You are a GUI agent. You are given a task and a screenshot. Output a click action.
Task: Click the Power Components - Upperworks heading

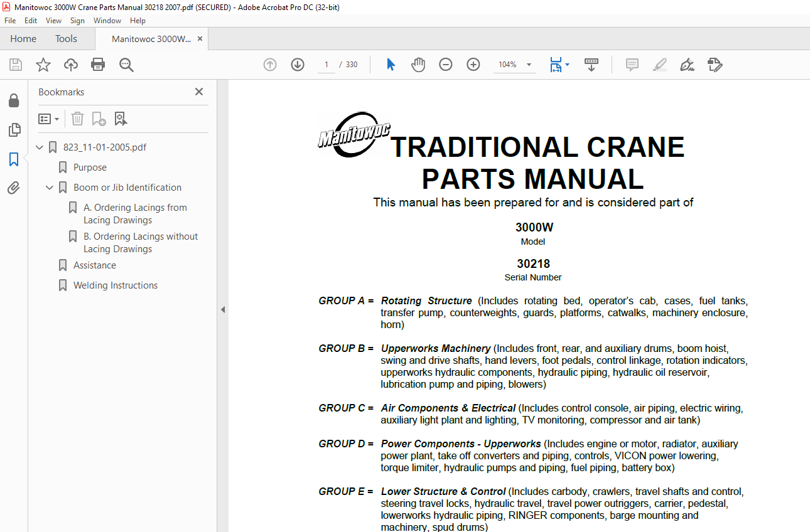pyautogui.click(x=461, y=444)
